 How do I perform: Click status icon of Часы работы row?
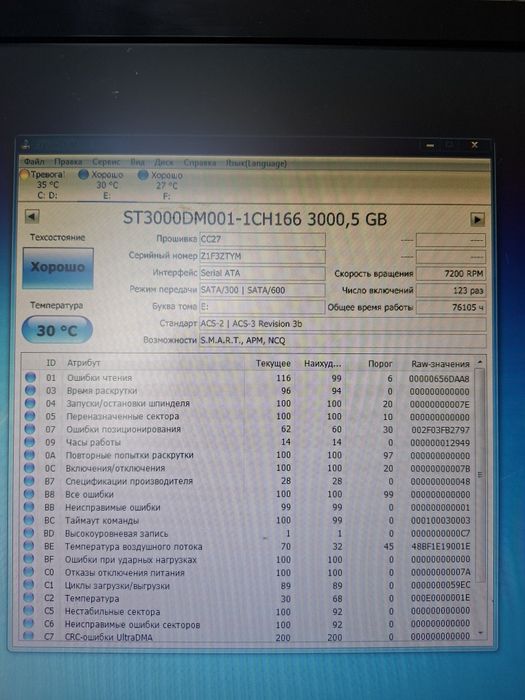[29, 442]
